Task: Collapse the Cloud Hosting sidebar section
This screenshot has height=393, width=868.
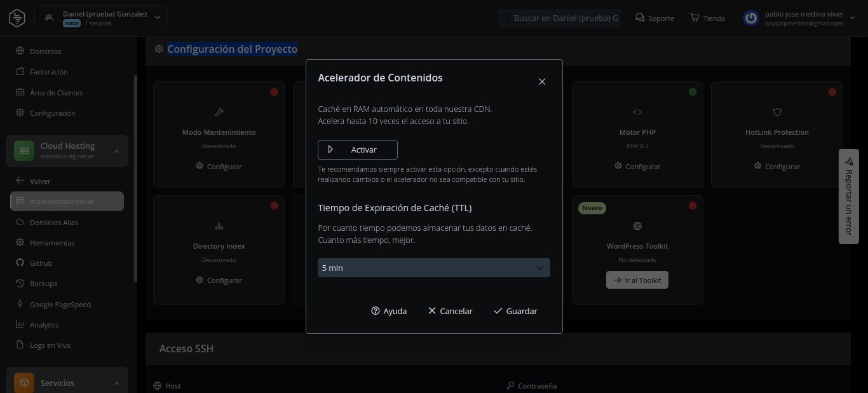Action: coord(116,151)
